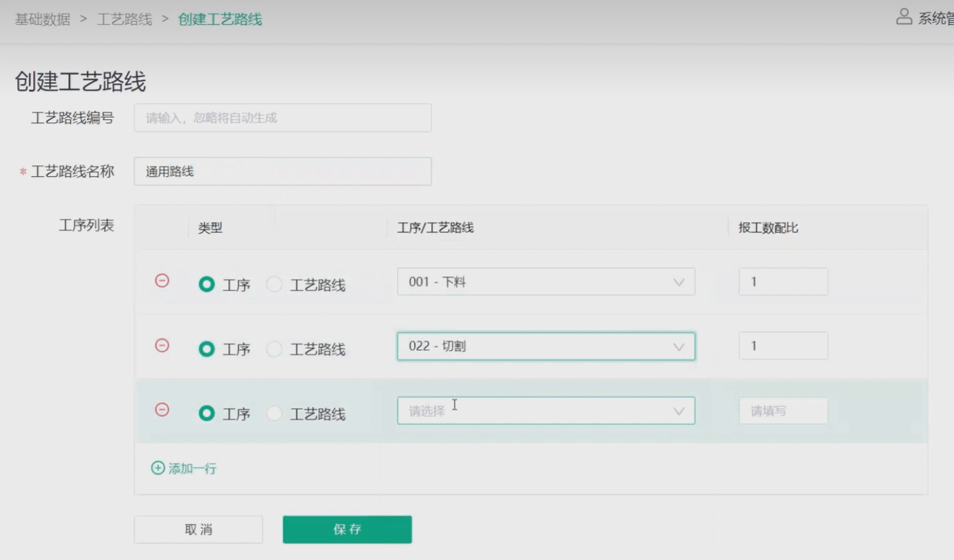Click the 保存 button

[347, 530]
